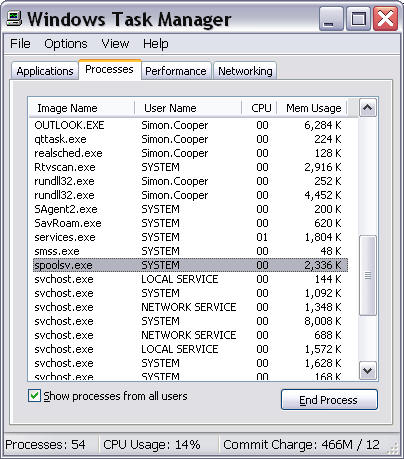Viewport: 404px width, 459px height.
Task: Open the View menu
Action: point(115,44)
